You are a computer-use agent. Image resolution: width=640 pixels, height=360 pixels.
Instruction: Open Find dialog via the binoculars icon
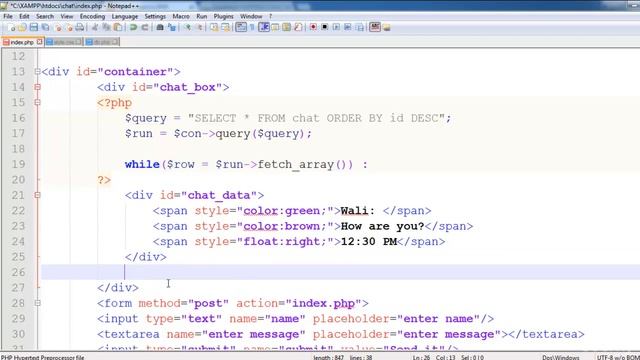coord(160,27)
